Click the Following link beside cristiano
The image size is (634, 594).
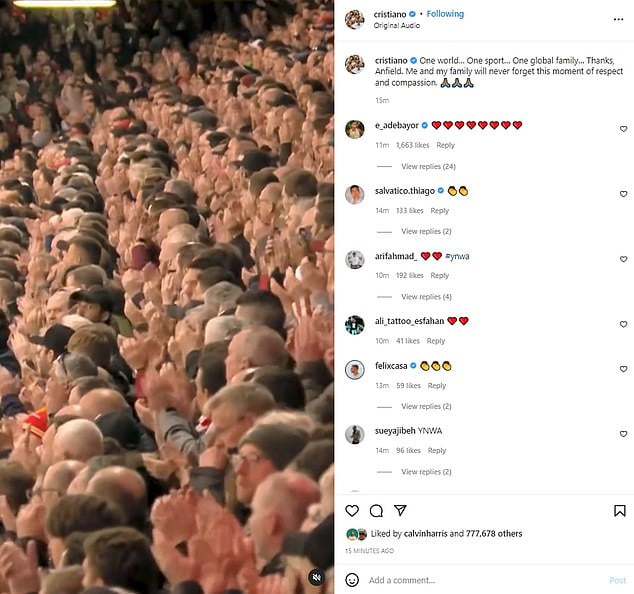445,14
